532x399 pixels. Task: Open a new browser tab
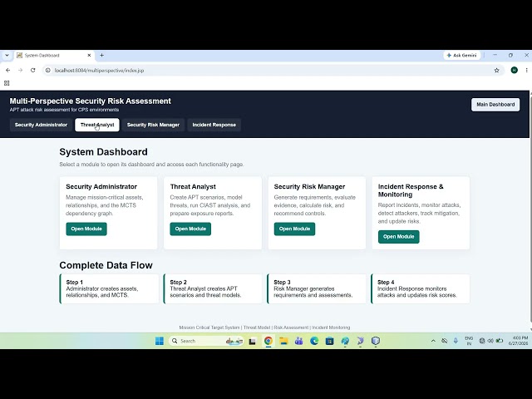point(101,56)
